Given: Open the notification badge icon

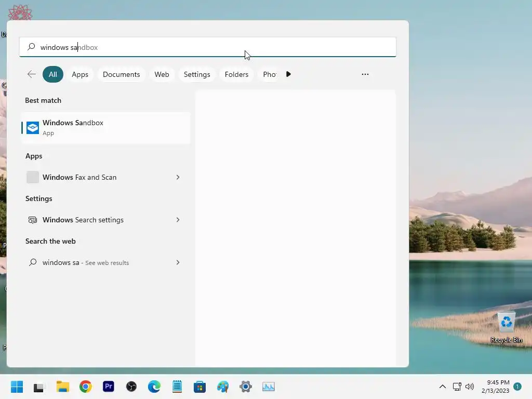Looking at the screenshot, I should click(x=517, y=387).
